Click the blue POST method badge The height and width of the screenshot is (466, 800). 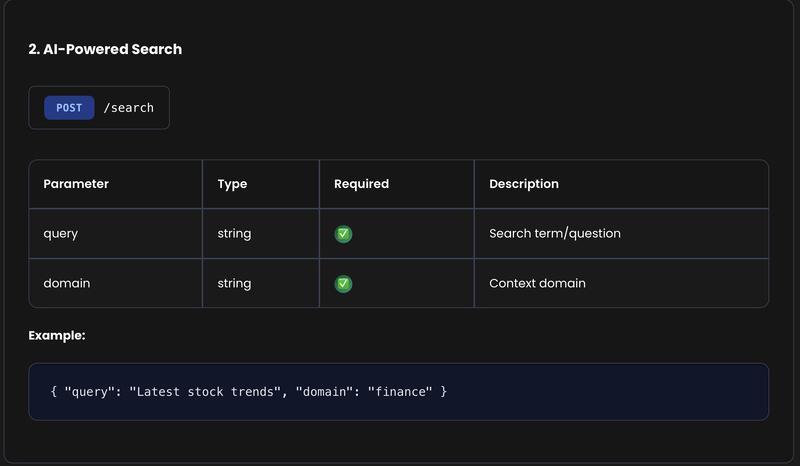69,108
